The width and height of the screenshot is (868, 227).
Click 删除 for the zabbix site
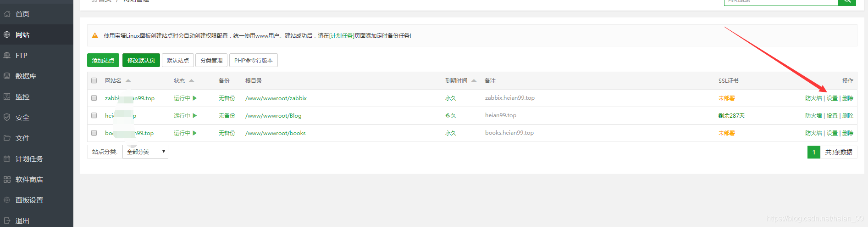[x=848, y=98]
